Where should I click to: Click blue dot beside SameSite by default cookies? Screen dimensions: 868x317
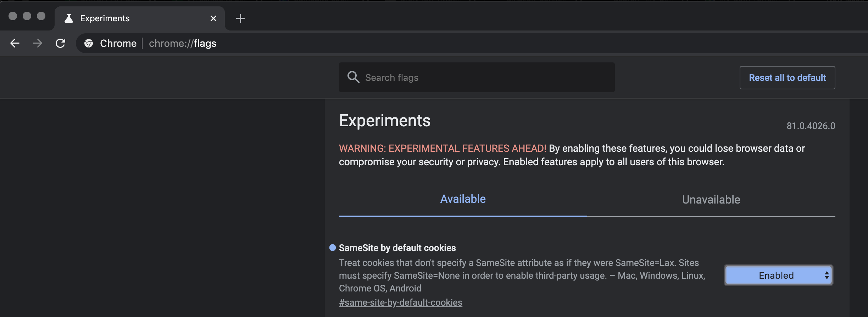333,248
